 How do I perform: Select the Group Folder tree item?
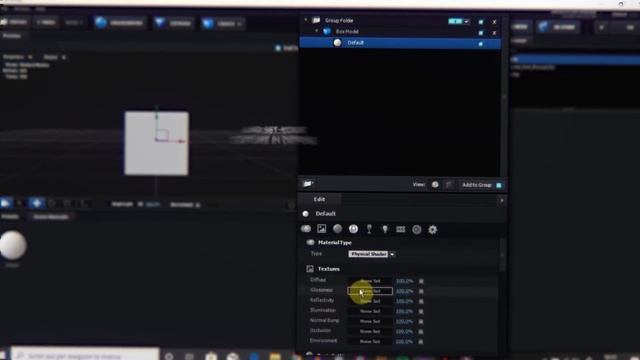click(x=339, y=20)
